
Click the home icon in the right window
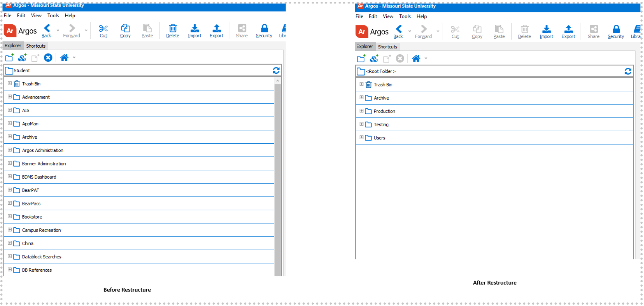[x=416, y=59]
